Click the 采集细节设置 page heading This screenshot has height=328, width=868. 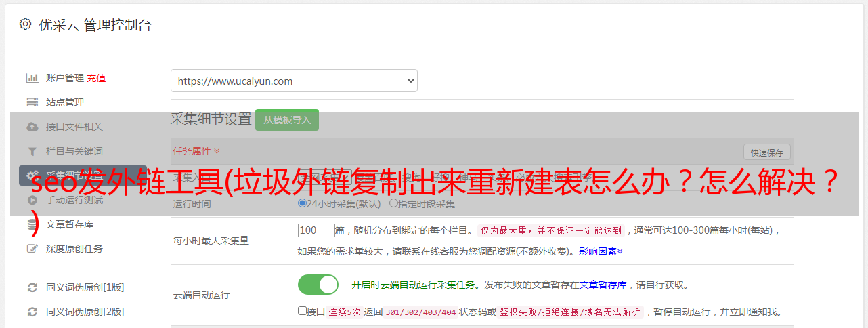pyautogui.click(x=211, y=119)
